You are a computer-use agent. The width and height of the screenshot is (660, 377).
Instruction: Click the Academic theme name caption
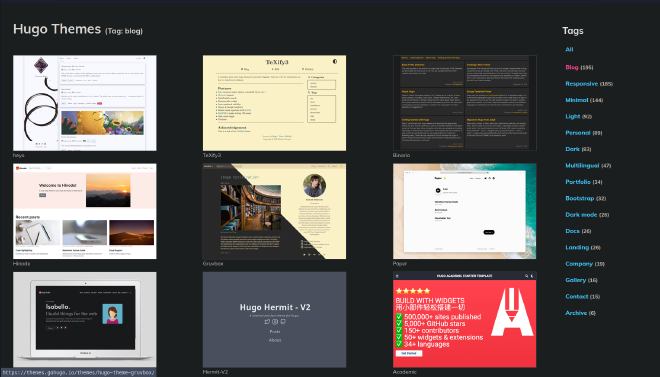coord(405,372)
